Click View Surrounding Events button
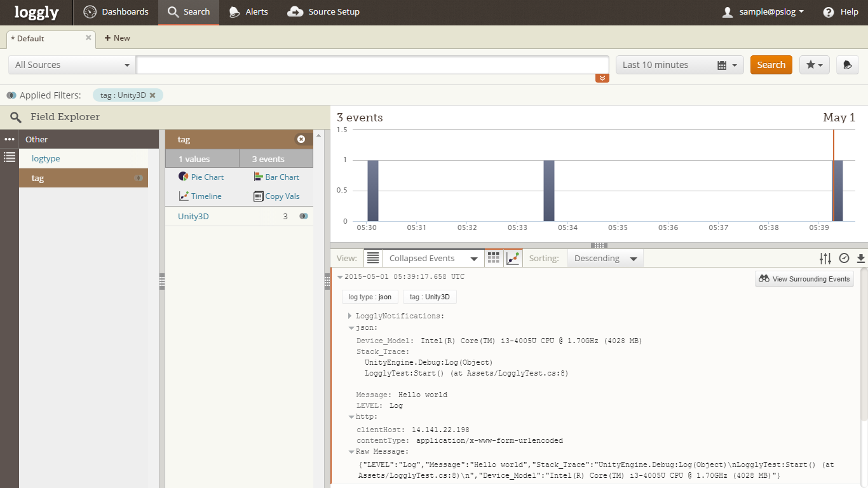Image resolution: width=868 pixels, height=488 pixels. (x=804, y=279)
